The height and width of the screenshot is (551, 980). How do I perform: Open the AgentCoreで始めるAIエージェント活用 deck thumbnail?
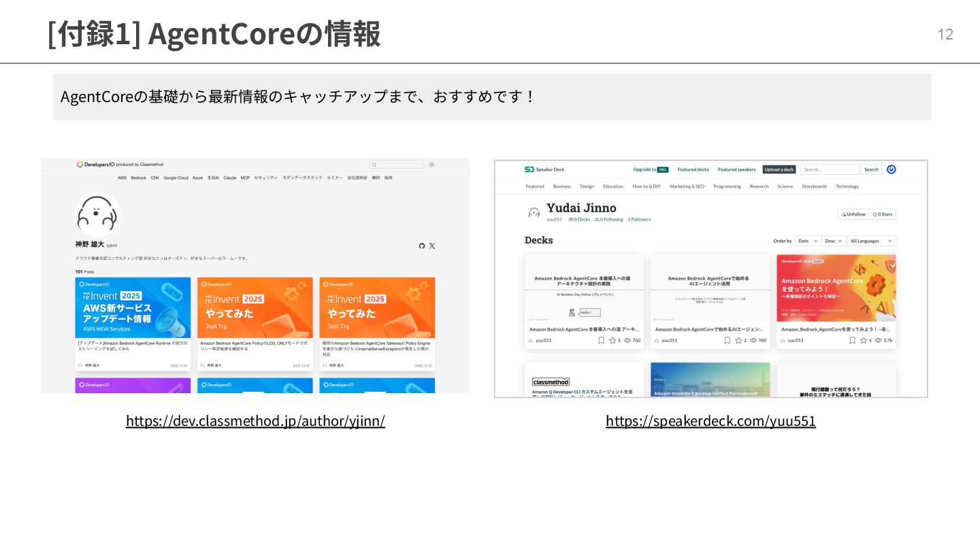[710, 288]
